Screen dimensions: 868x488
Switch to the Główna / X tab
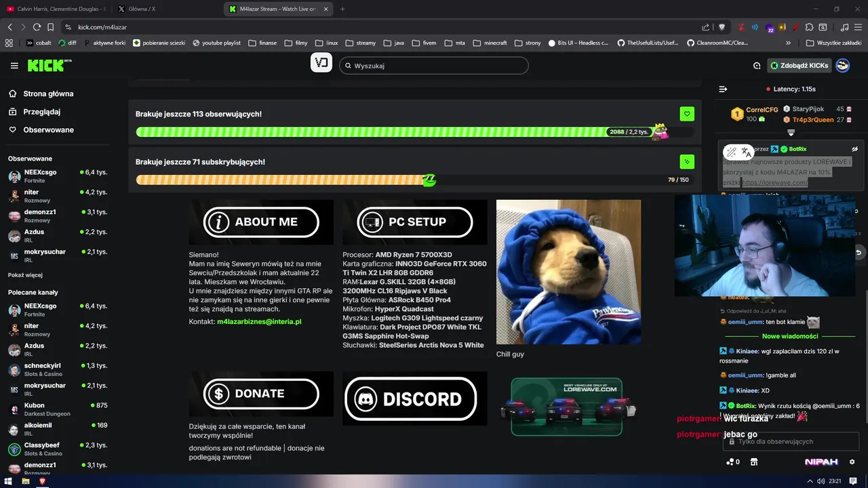point(165,9)
